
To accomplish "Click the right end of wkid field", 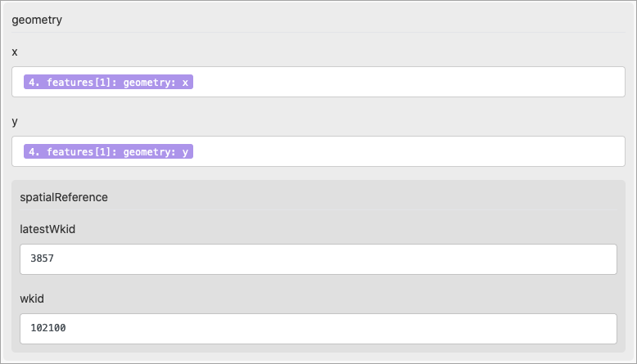I will click(602, 328).
